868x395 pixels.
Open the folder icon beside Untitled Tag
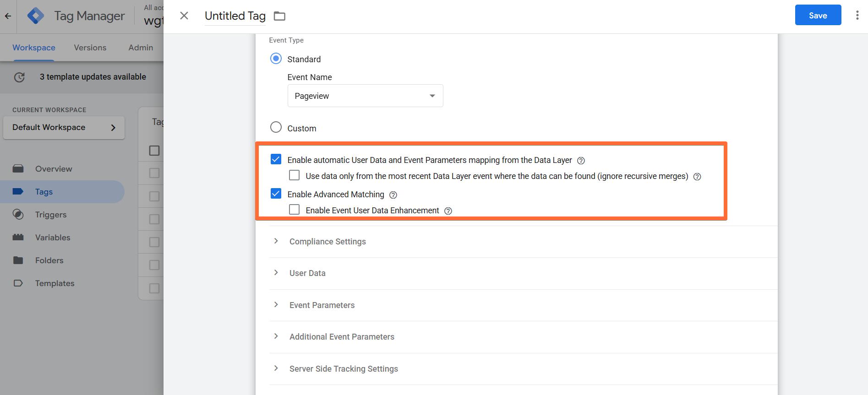tap(279, 16)
